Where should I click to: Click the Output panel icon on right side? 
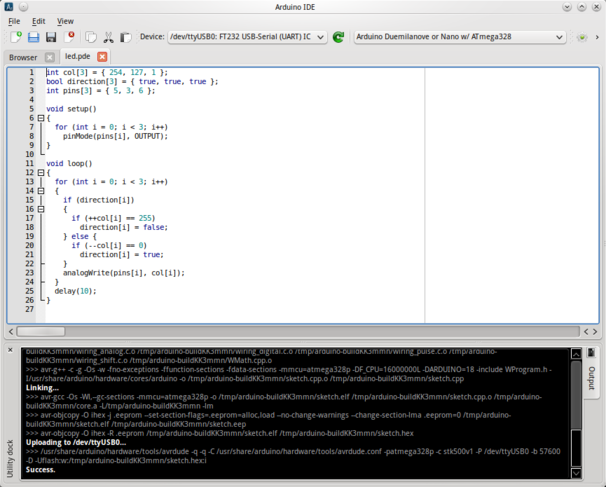click(x=591, y=352)
